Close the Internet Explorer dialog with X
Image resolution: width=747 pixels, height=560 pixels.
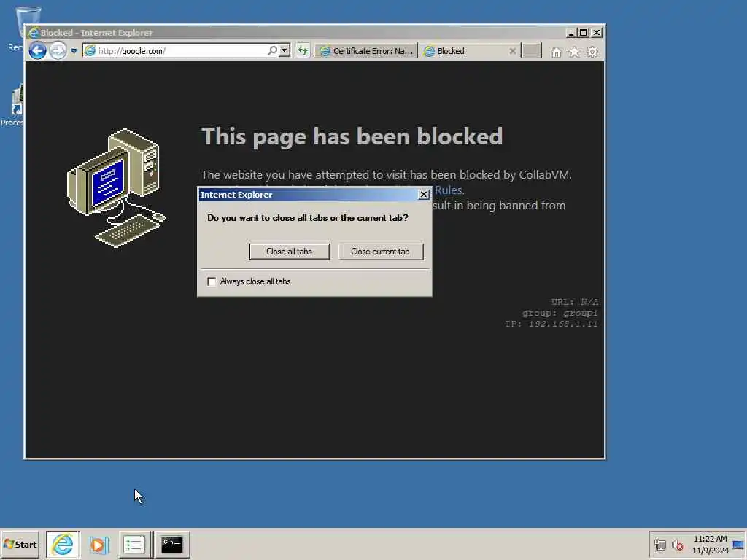coord(424,194)
